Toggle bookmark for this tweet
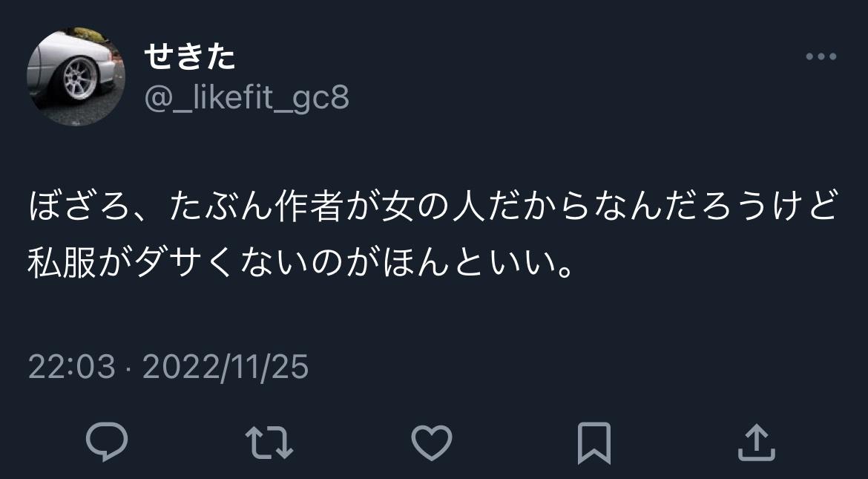Screen dimensions: 868x479 click(594, 443)
